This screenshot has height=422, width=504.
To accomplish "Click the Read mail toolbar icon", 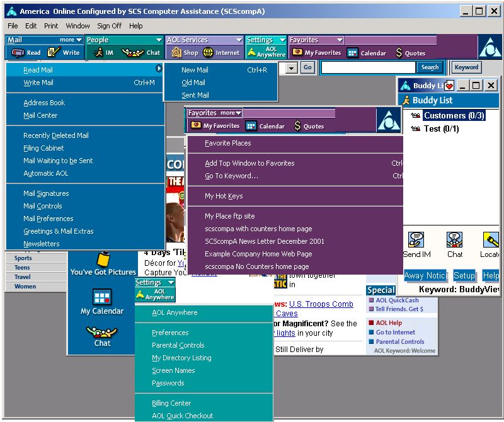I will click(18, 53).
